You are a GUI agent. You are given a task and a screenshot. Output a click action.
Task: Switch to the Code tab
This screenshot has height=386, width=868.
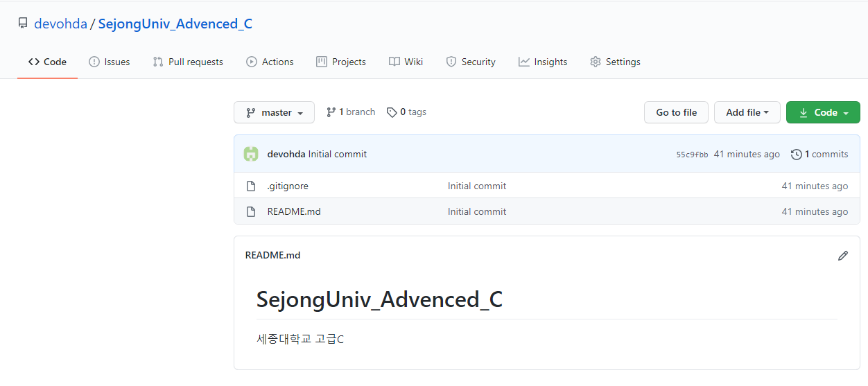point(47,62)
